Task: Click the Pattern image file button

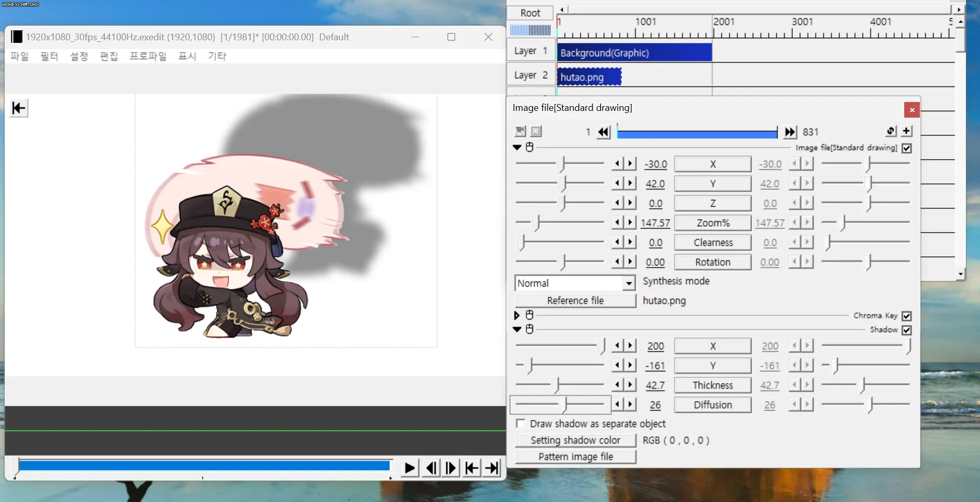Action: tap(575, 457)
